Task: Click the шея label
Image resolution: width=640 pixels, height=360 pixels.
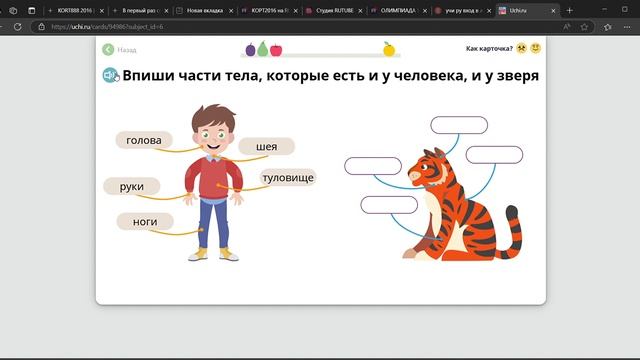Action: [267, 146]
